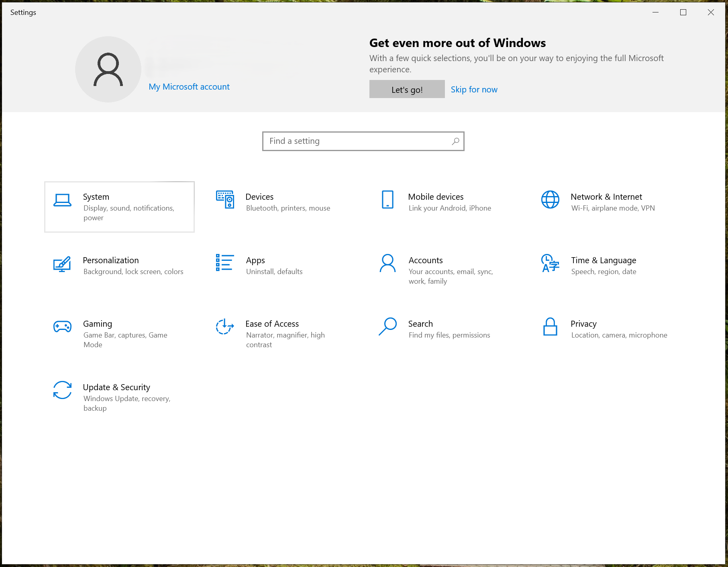Click the Ease of Access icon

225,326
